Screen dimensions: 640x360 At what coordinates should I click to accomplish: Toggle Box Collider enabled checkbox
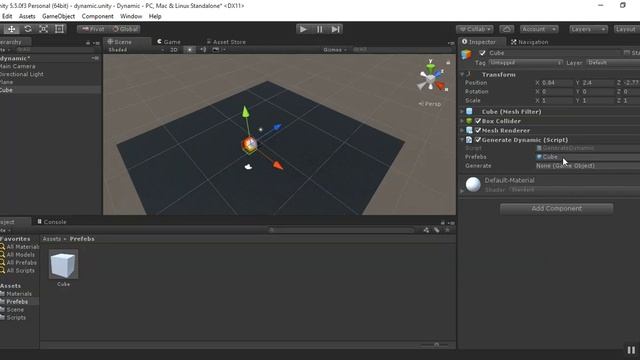pos(478,121)
